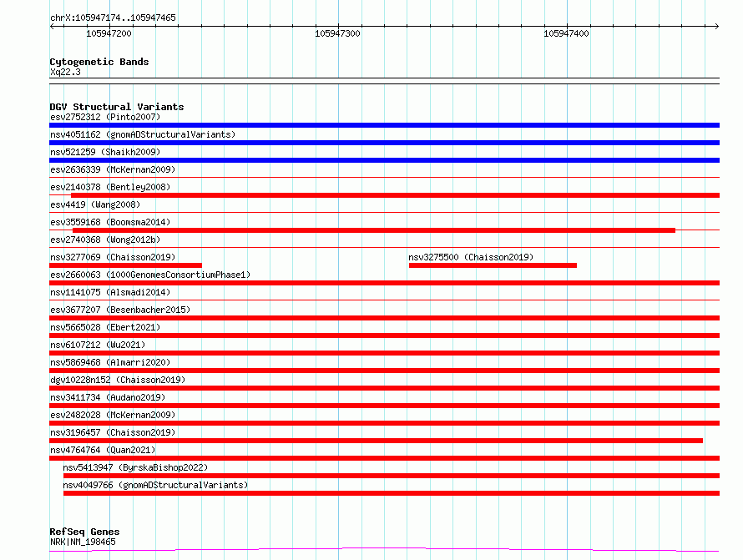
Task: Select esv2636339 (McKernan2009) label
Action: tap(113, 169)
